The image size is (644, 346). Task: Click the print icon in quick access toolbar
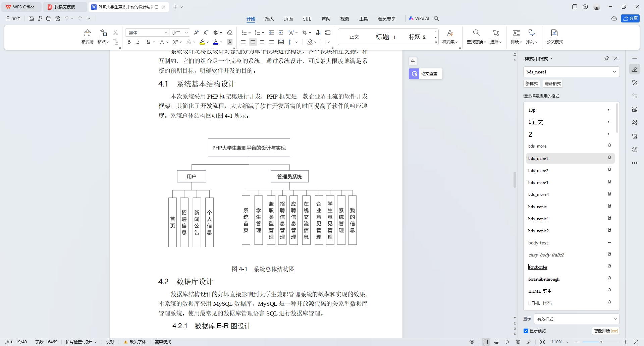[49, 18]
